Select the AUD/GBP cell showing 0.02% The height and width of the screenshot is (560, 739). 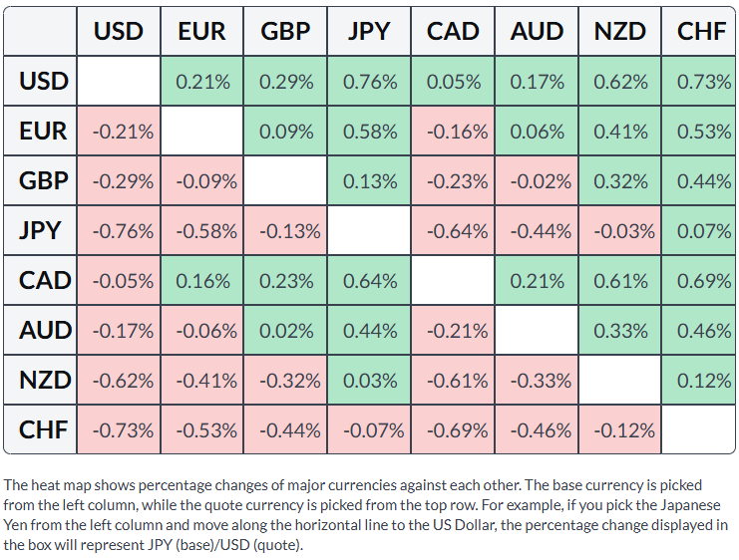285,330
